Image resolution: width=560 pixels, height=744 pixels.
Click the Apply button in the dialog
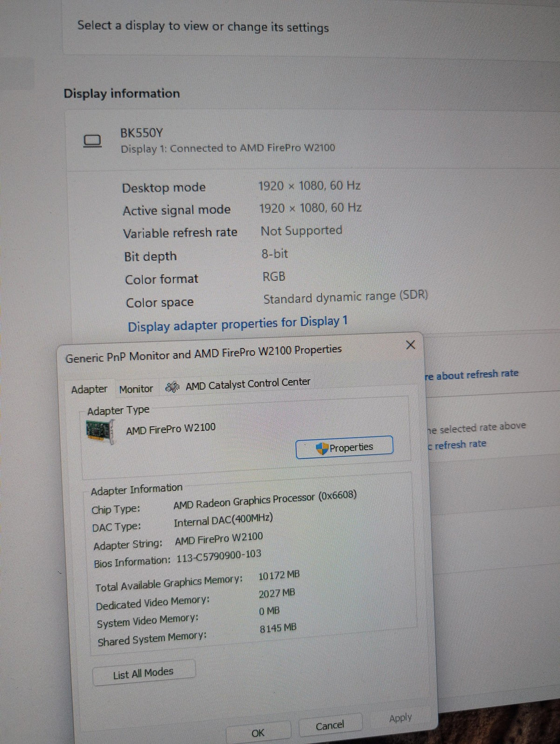coord(400,718)
